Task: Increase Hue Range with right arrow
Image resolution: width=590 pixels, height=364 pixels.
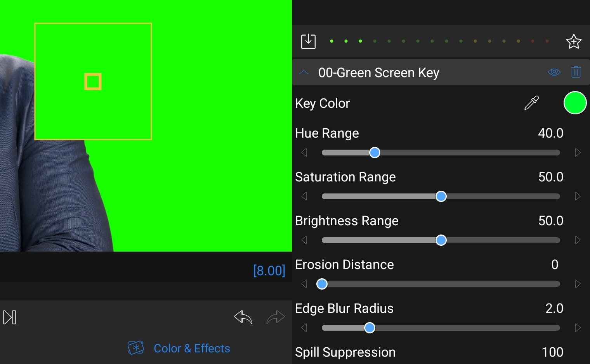Action: 578,152
